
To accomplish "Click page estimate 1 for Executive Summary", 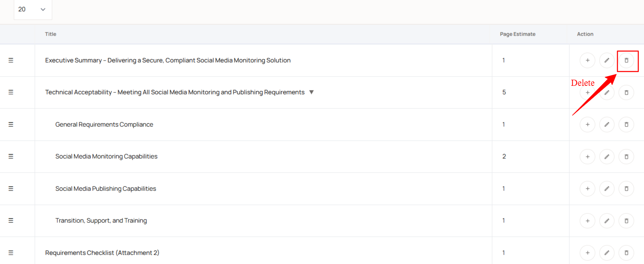I will [x=504, y=60].
